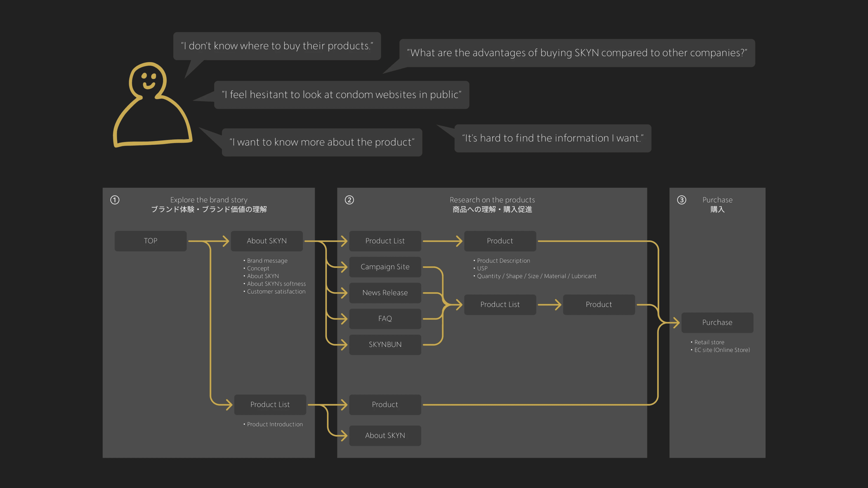Click the Product List box above Product Introduction
The image size is (868, 488).
tap(270, 405)
